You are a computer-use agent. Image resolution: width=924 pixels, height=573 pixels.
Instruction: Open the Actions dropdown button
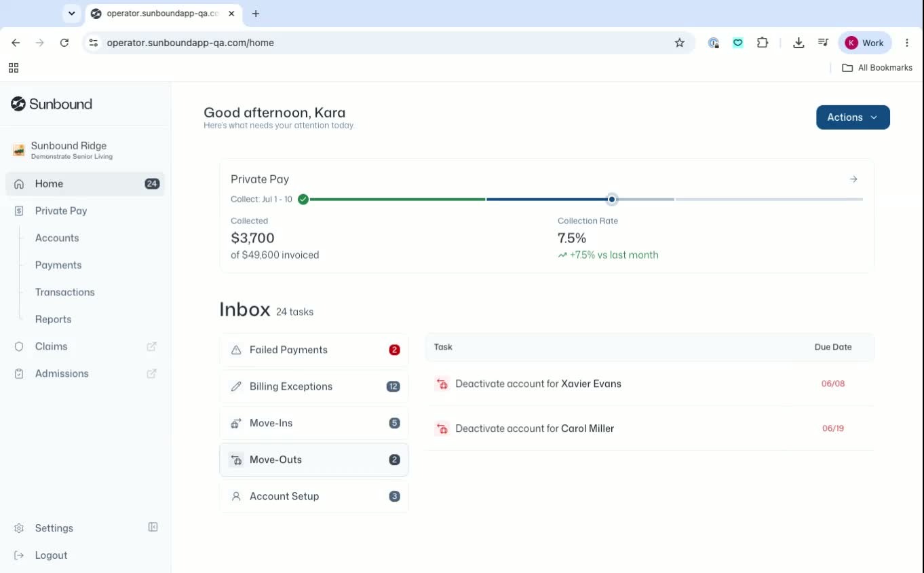(853, 117)
